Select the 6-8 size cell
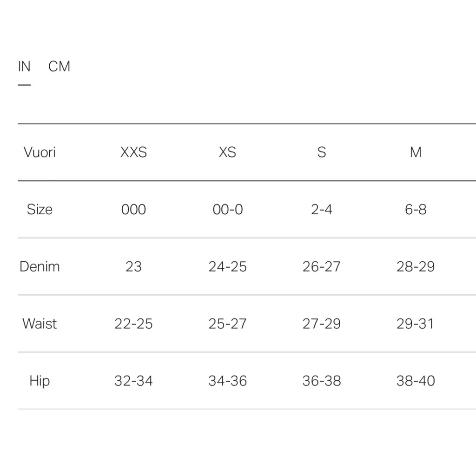This screenshot has width=476, height=476. pyautogui.click(x=416, y=210)
